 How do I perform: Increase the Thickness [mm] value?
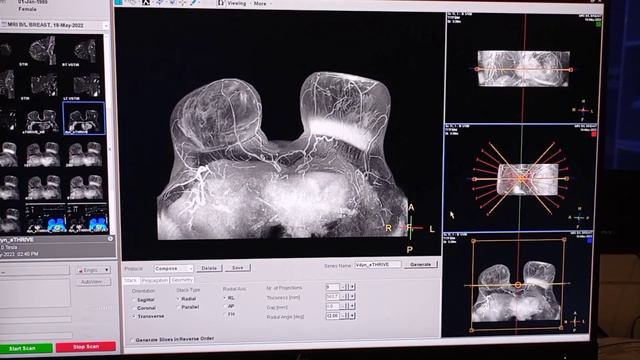pyautogui.click(x=352, y=296)
